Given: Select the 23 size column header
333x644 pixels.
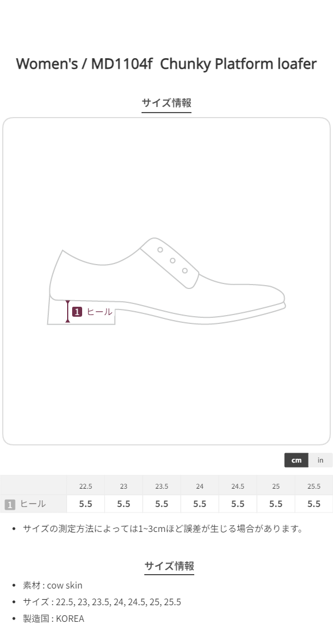Looking at the screenshot, I should 124,486.
